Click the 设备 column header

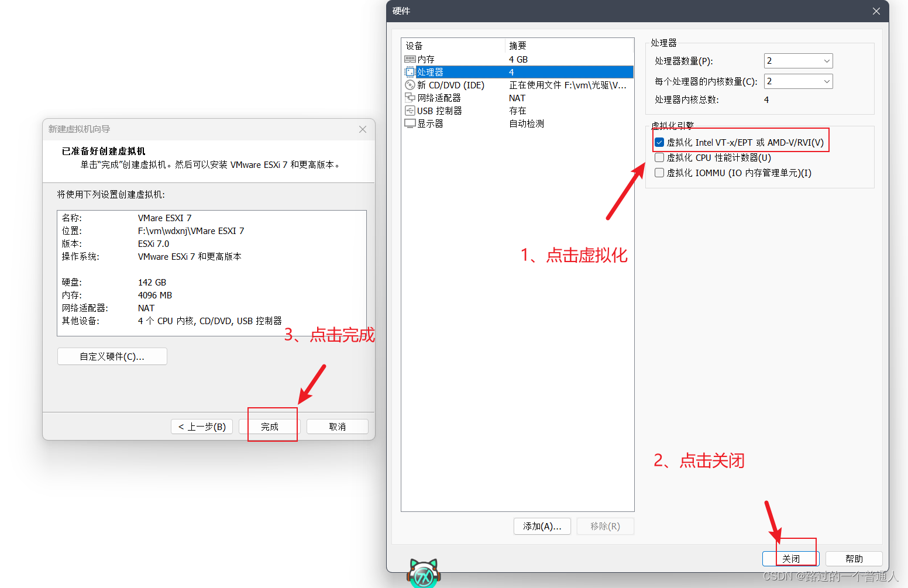point(453,46)
